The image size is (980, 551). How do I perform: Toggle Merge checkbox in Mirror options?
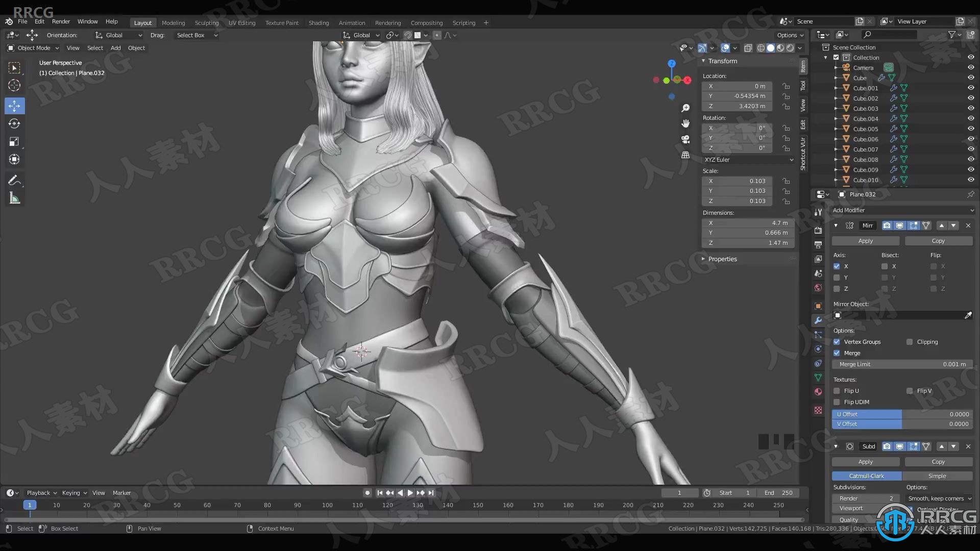pyautogui.click(x=837, y=353)
